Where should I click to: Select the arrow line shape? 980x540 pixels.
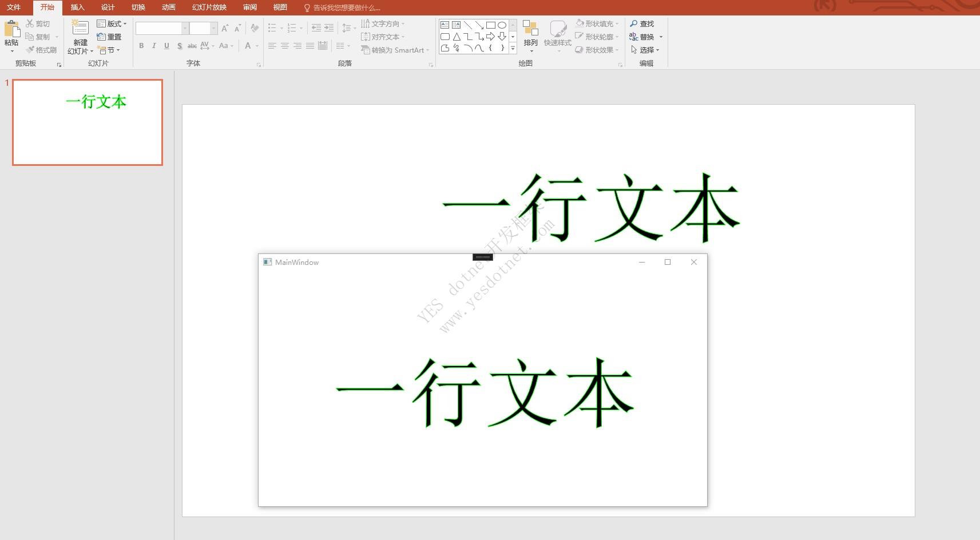click(x=479, y=25)
